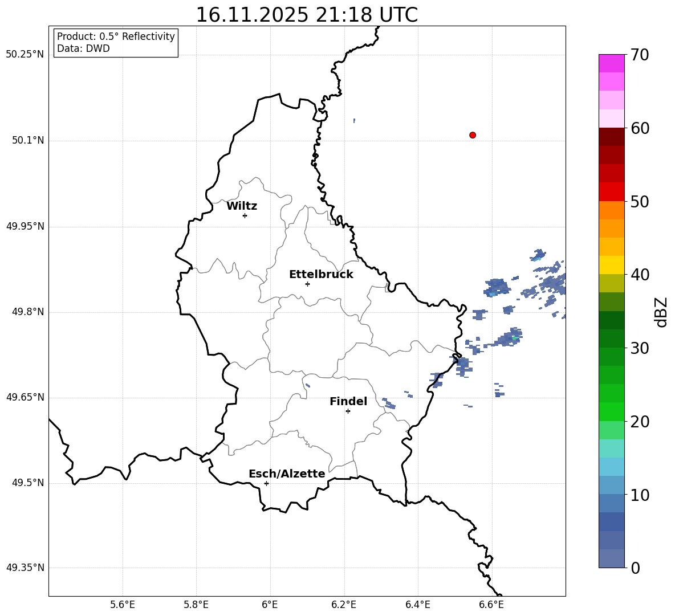The width and height of the screenshot is (675, 616).
Task: Pick the bright green colorbar segment above 20
Action: pos(611,411)
